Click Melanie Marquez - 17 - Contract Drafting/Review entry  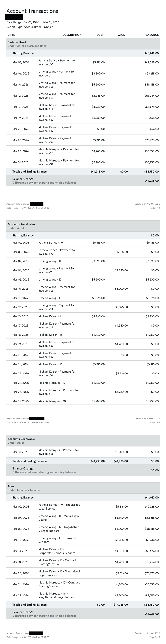(59, 584)
